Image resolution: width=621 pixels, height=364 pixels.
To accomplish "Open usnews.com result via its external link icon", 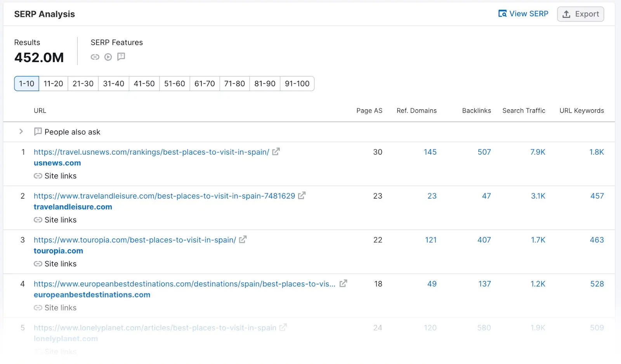I will click(x=276, y=152).
